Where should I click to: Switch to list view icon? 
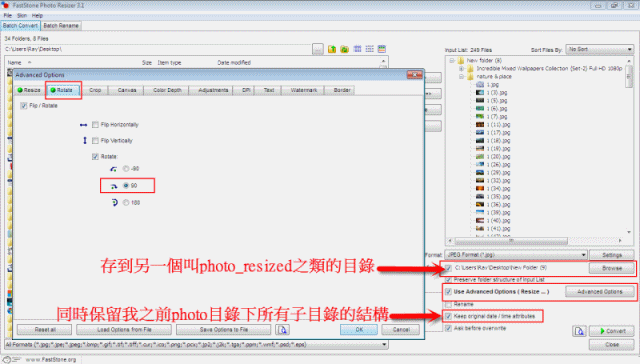pos(369,49)
